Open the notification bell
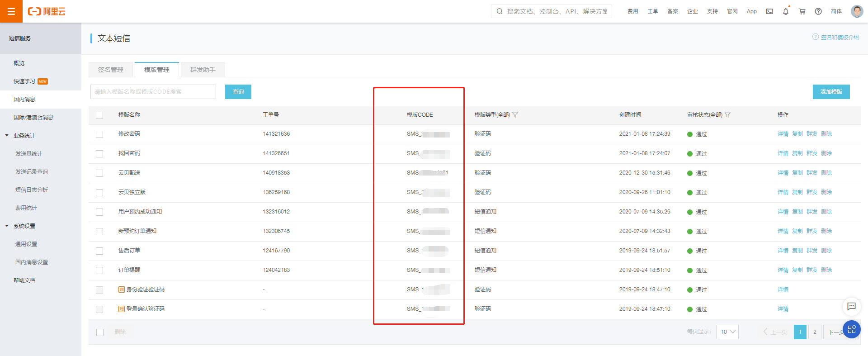868x356 pixels. coord(786,11)
